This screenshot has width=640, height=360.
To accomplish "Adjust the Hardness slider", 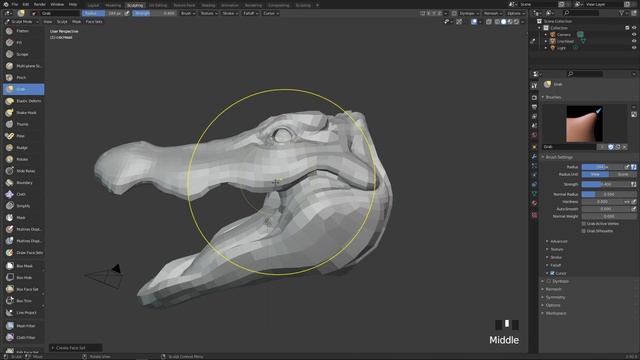I will pyautogui.click(x=602, y=202).
